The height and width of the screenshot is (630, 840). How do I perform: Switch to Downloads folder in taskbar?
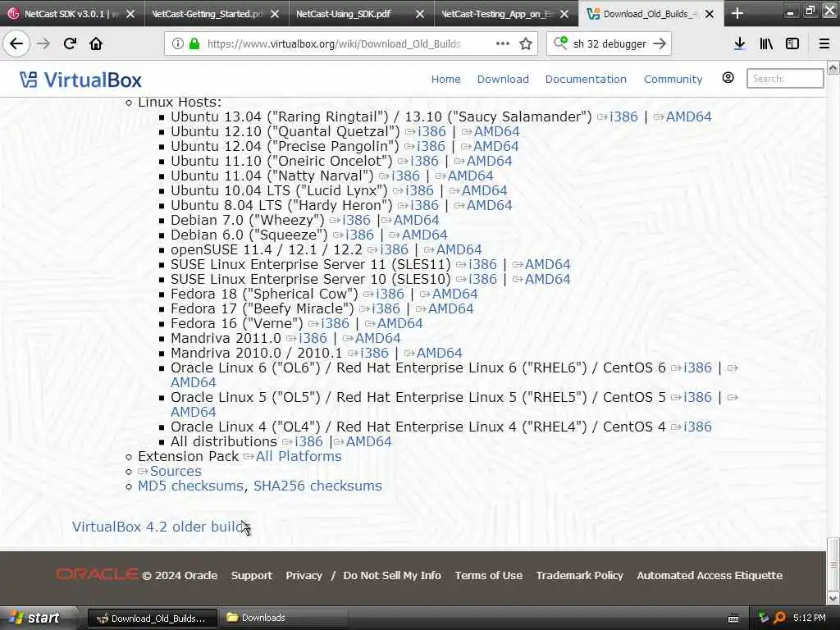pos(285,618)
